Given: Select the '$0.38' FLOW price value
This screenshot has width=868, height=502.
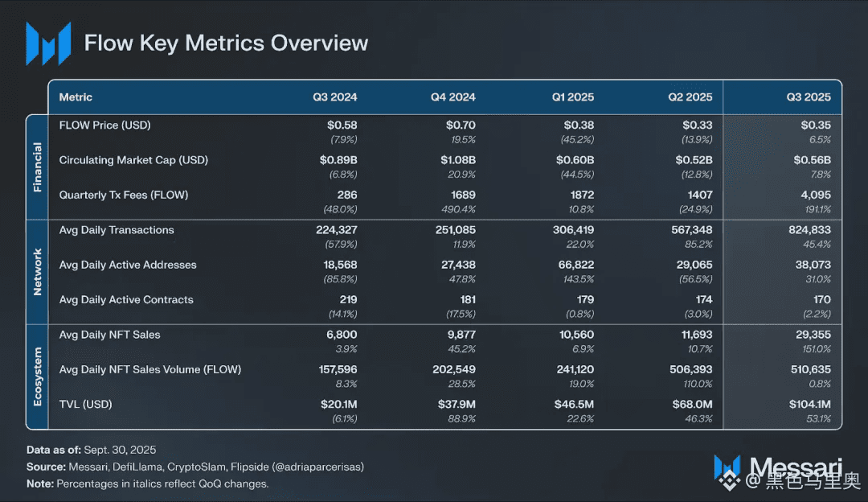Looking at the screenshot, I should [x=579, y=125].
